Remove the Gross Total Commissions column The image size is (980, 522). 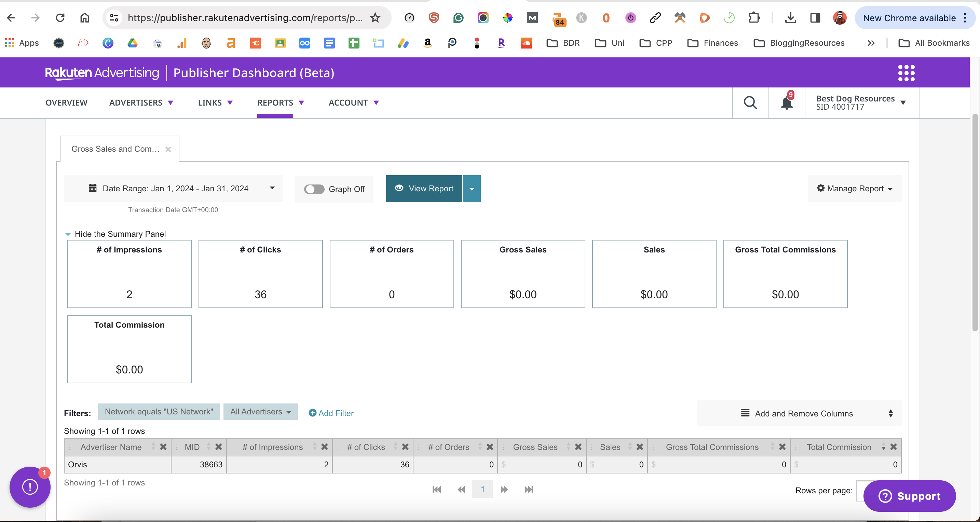tap(782, 447)
